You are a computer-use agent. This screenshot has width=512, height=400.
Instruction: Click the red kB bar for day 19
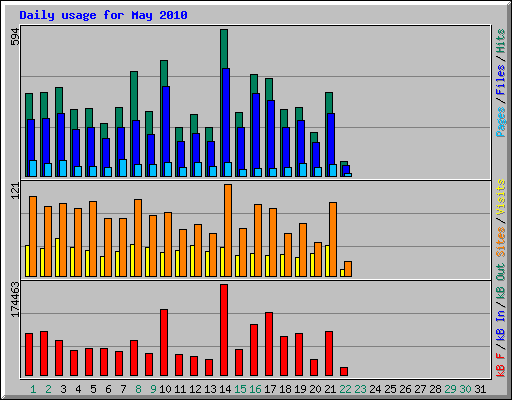pos(299,355)
